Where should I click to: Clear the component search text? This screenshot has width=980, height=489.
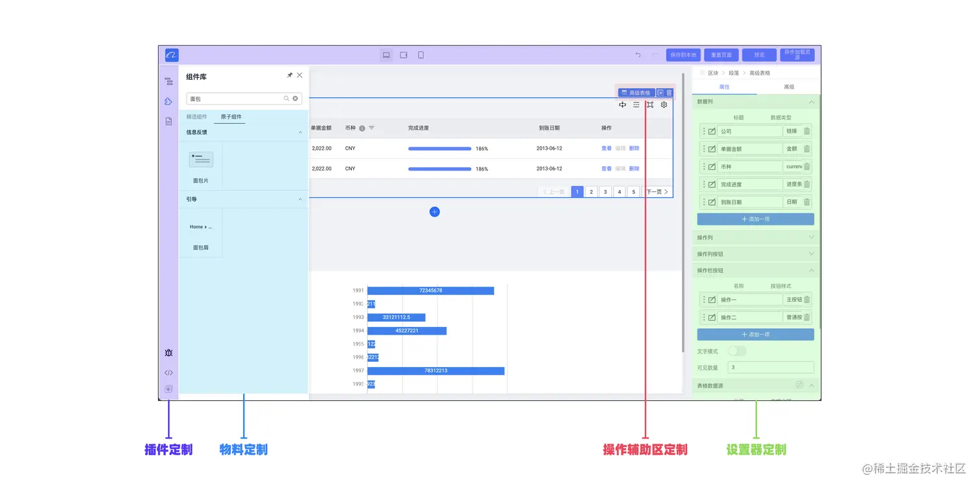click(296, 99)
